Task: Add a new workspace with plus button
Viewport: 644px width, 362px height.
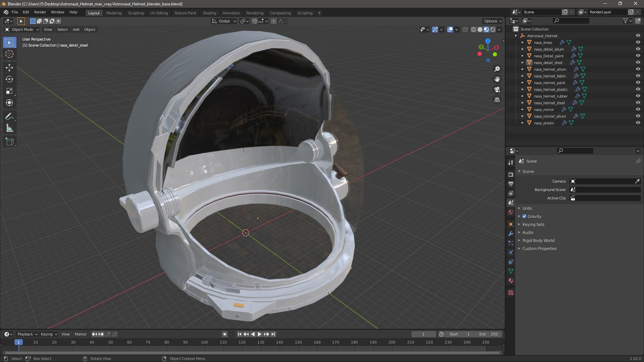Action: point(319,13)
